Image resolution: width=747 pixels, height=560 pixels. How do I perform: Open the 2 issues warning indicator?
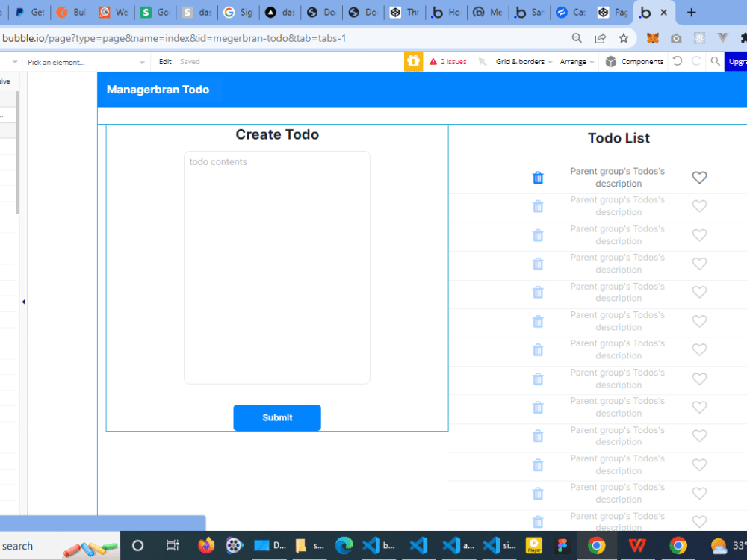click(x=447, y=62)
